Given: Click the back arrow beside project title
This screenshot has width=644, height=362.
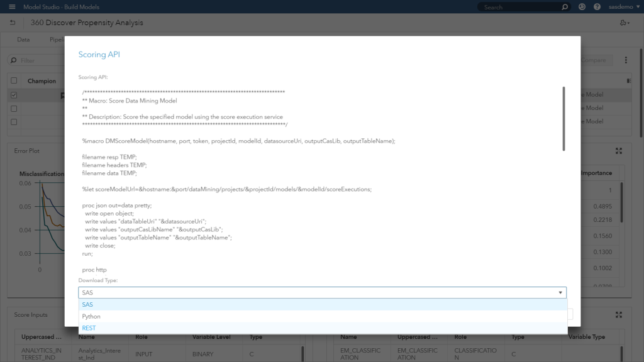Looking at the screenshot, I should (13, 23).
